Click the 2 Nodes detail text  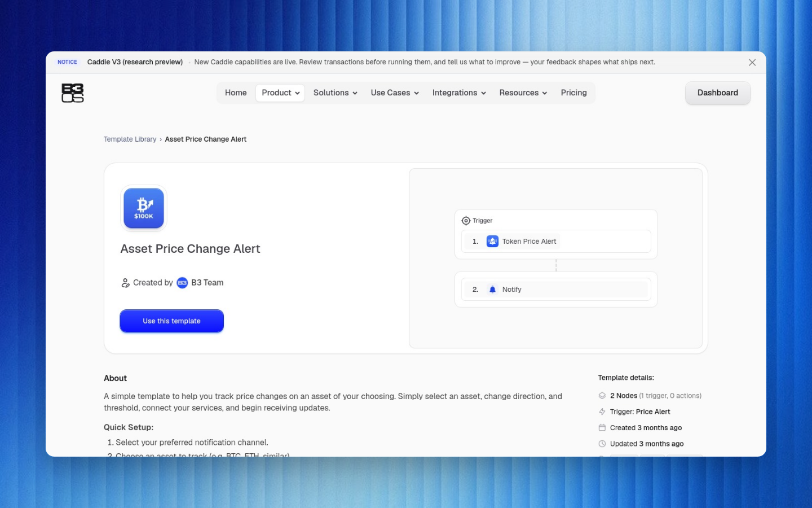click(655, 396)
